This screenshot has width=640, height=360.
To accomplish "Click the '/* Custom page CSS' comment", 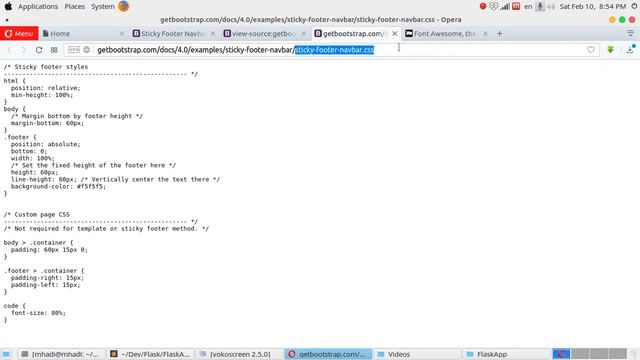I will (37, 214).
